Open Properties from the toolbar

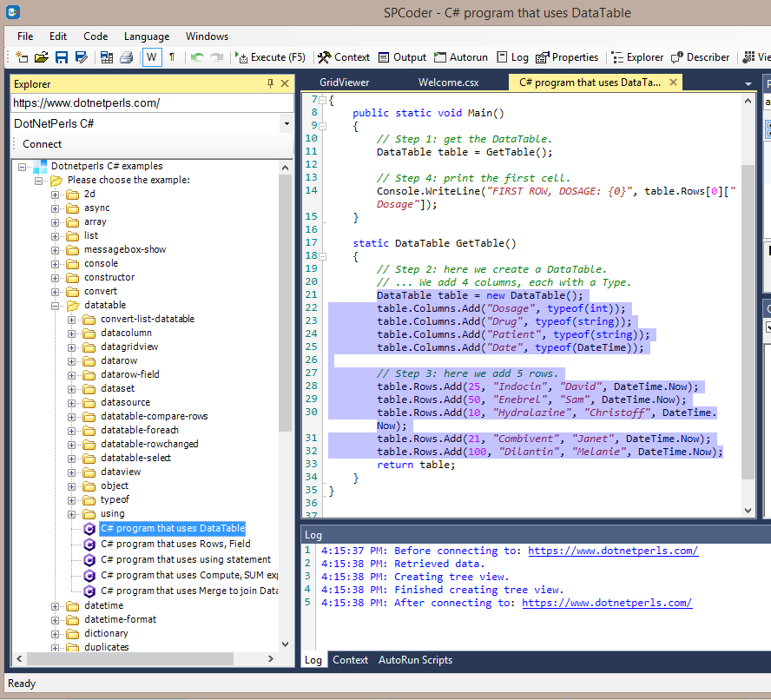(x=567, y=57)
